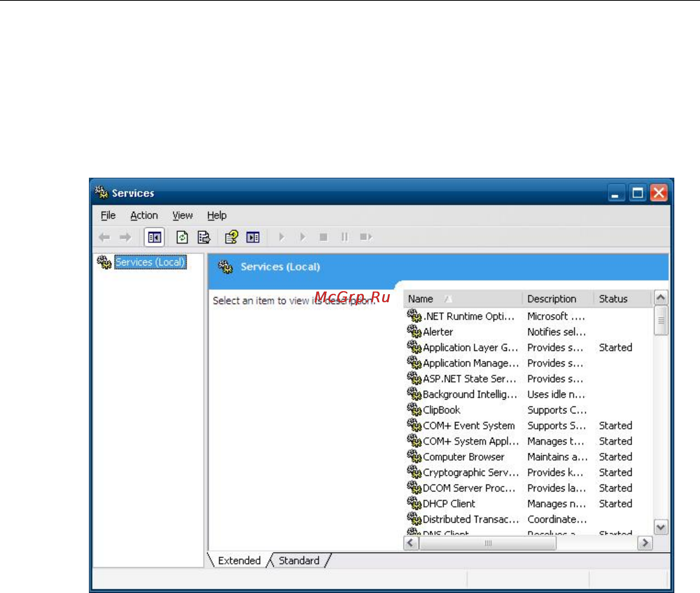Toggle Show/Hide Console Tree icon
Viewport: 700px width, 593px height.
(x=154, y=238)
